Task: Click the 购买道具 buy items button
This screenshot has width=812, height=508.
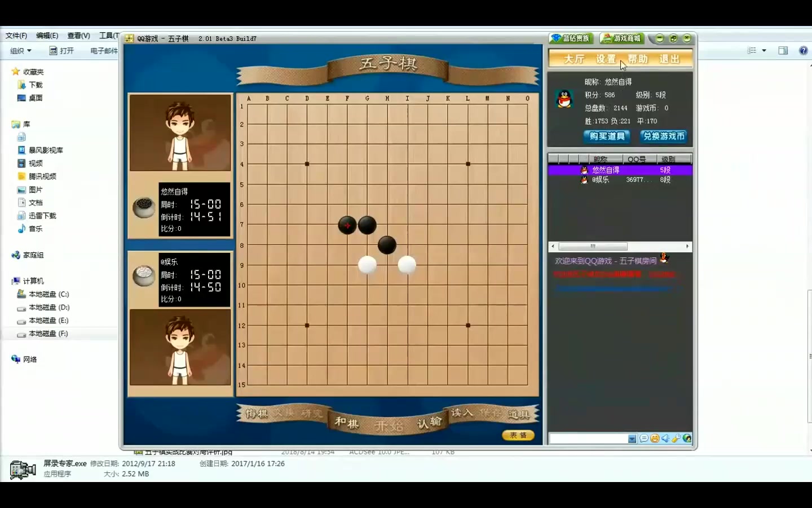Action: click(607, 136)
